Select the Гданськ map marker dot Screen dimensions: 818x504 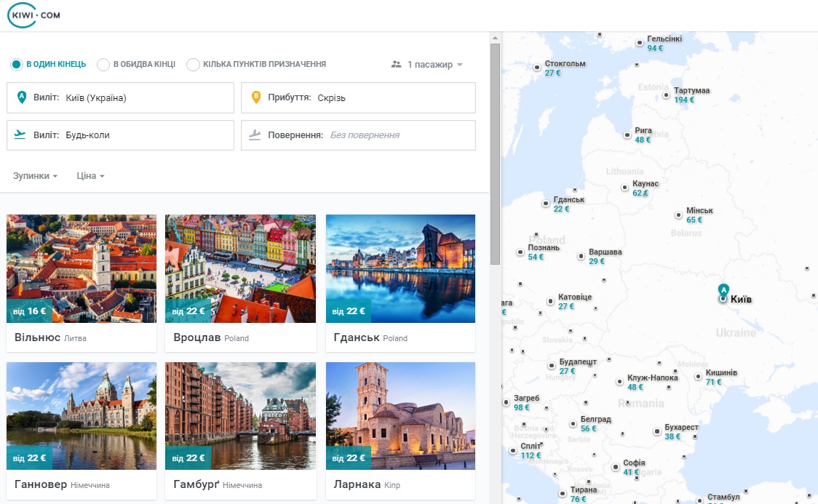click(x=546, y=203)
